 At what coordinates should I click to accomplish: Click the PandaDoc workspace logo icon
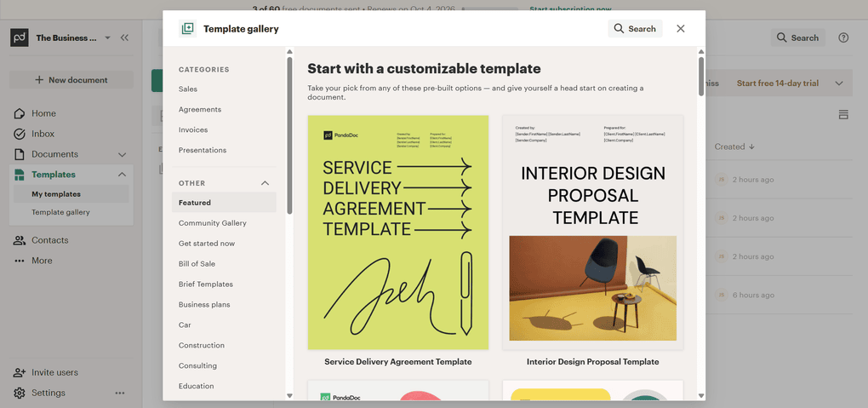(x=20, y=37)
